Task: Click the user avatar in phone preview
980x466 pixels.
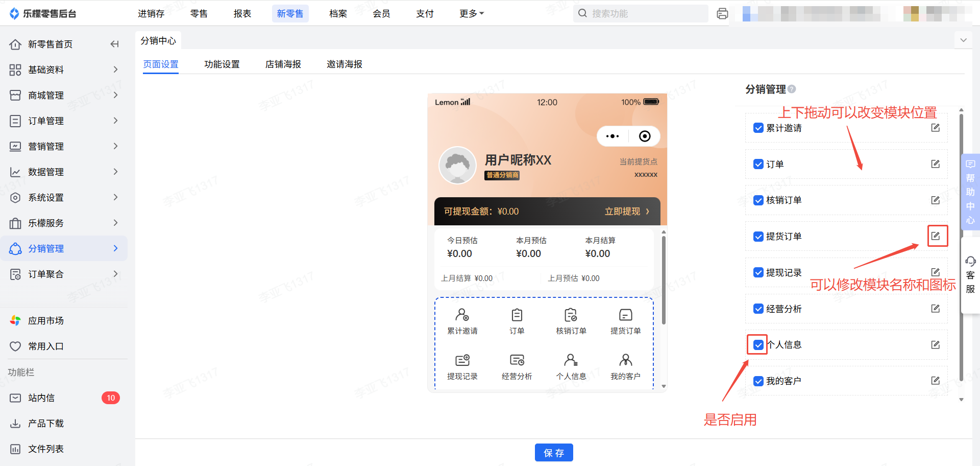Action: click(458, 165)
